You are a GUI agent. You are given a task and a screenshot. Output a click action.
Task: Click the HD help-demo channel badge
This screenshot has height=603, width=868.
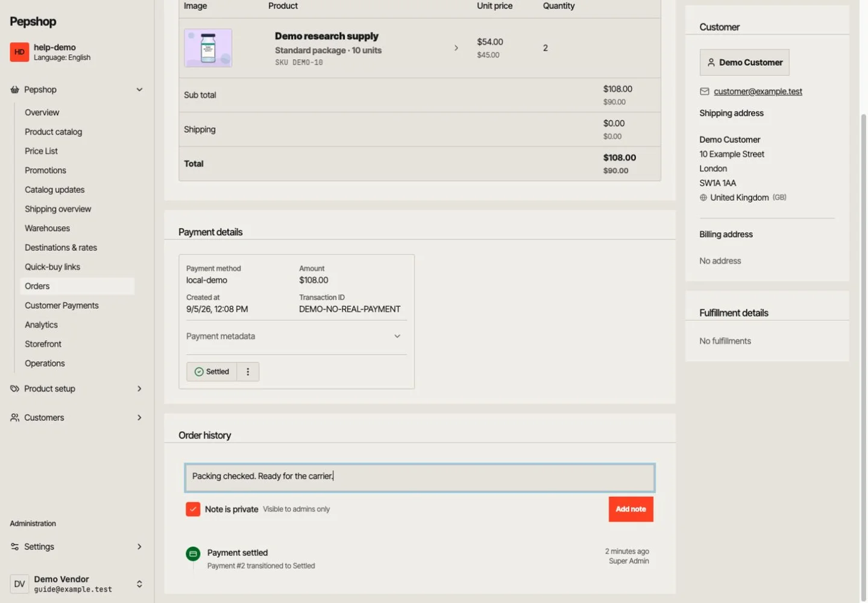19,52
